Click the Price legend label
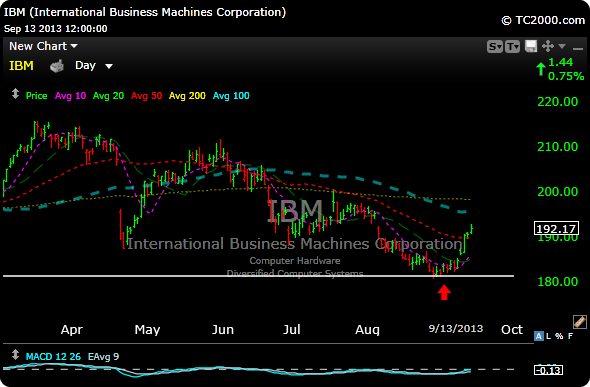The image size is (590, 387). click(x=36, y=96)
